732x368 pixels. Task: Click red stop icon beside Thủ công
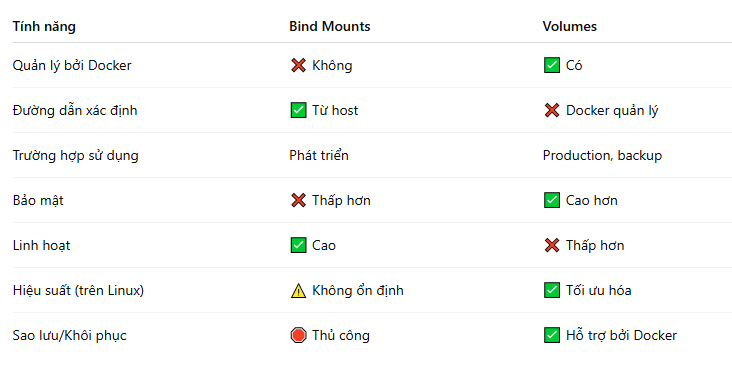coord(298,335)
